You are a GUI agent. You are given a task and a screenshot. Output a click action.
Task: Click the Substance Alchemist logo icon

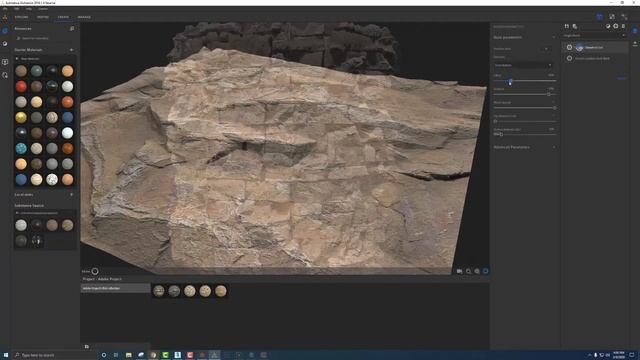[x=5, y=17]
